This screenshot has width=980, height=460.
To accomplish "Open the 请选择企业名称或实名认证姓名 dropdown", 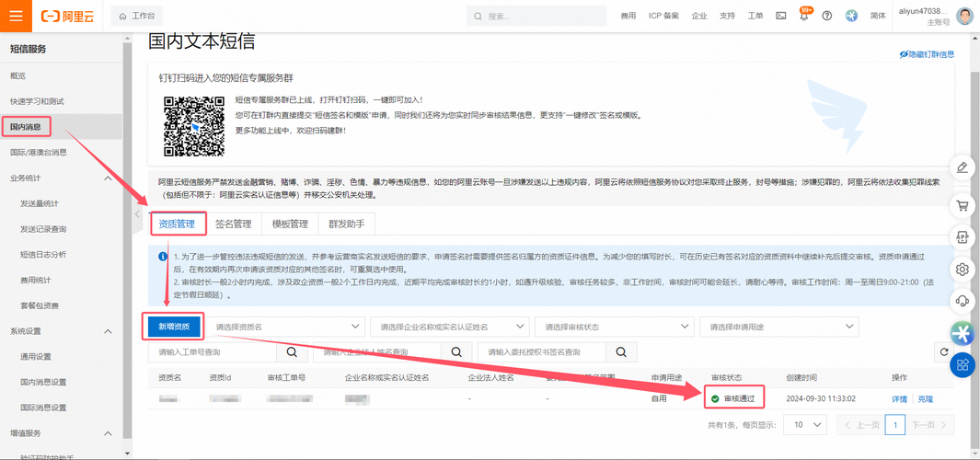I will coord(449,327).
